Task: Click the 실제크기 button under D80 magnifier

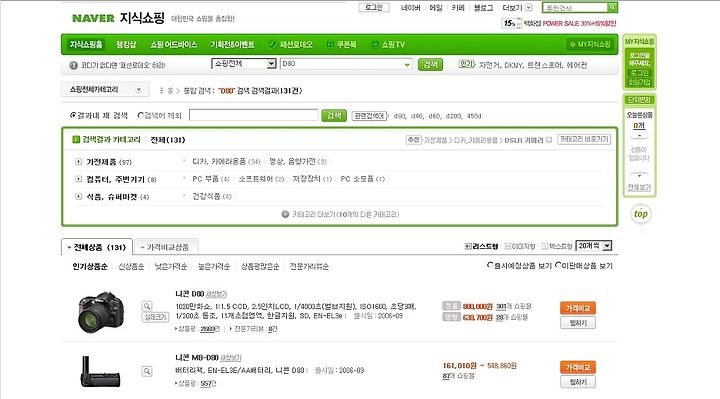Action: pos(156,317)
